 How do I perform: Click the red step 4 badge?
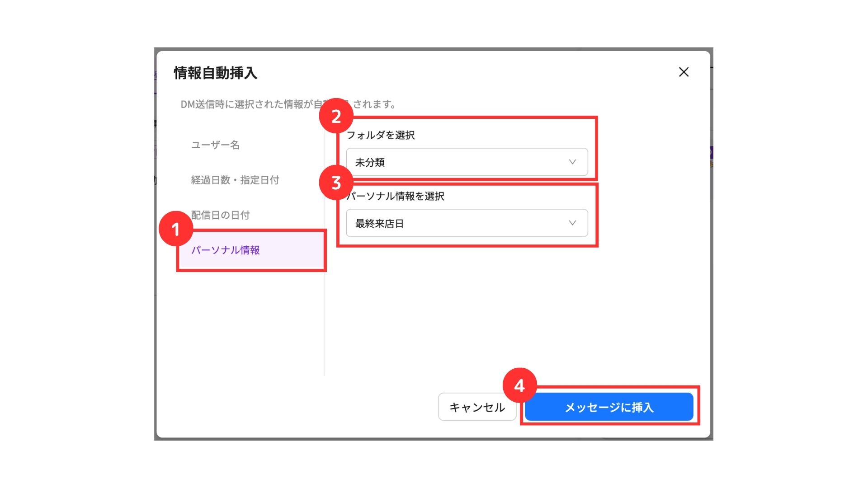[x=519, y=385]
